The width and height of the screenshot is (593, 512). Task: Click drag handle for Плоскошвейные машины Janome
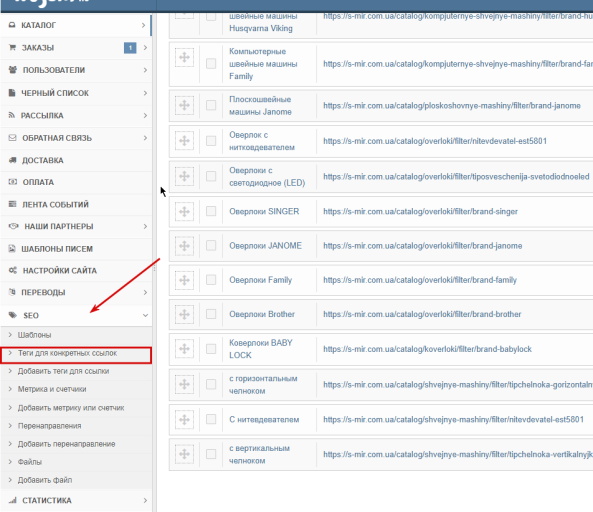pyautogui.click(x=184, y=105)
